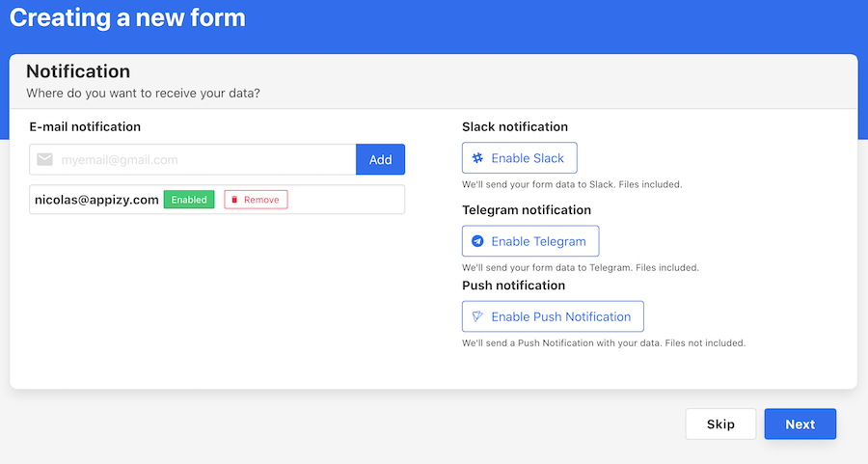Skip the notification step
This screenshot has width=868, height=464.
pyautogui.click(x=720, y=424)
